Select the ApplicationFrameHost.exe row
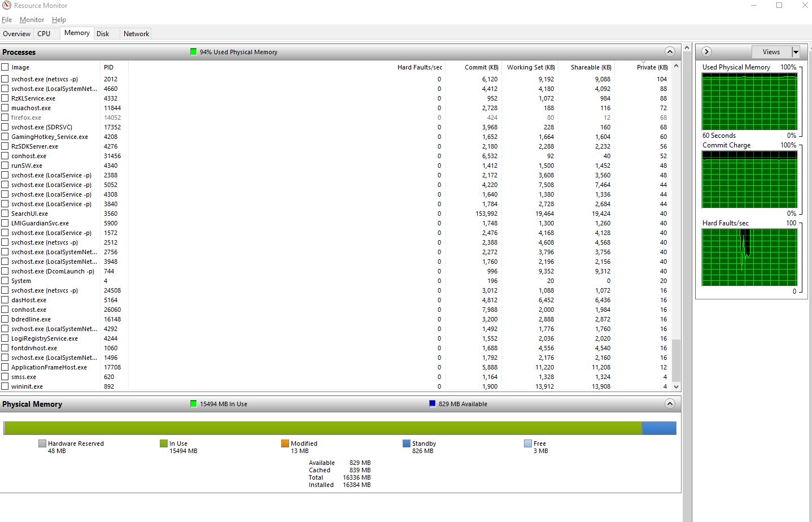 coord(336,367)
